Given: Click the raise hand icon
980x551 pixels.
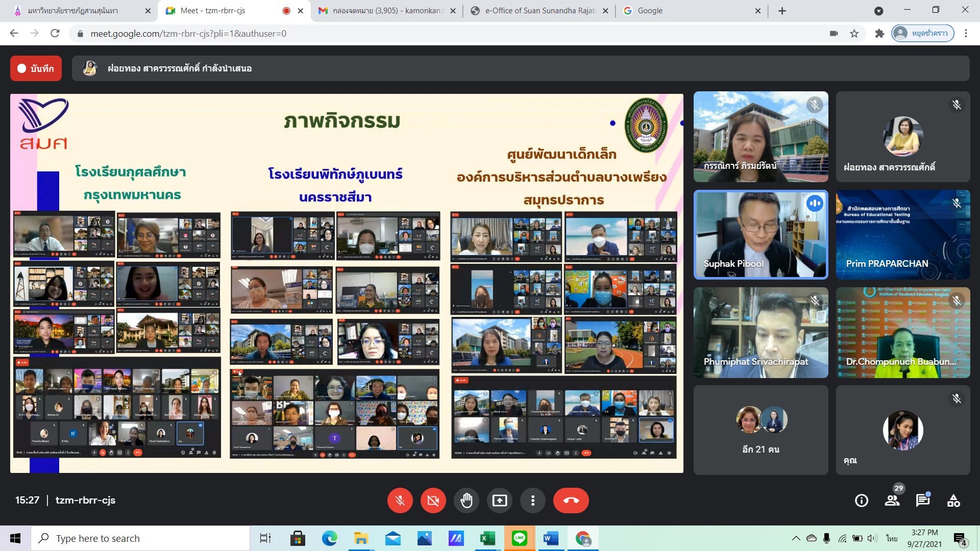Looking at the screenshot, I should pos(466,500).
